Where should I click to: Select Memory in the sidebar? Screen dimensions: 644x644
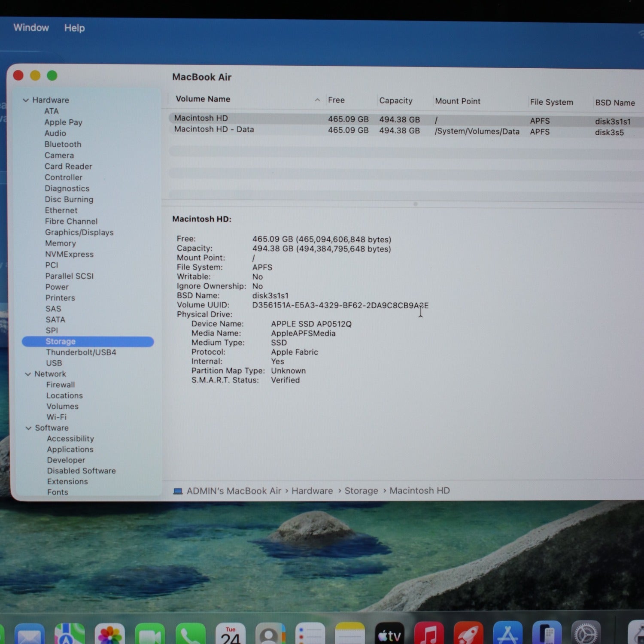click(61, 243)
